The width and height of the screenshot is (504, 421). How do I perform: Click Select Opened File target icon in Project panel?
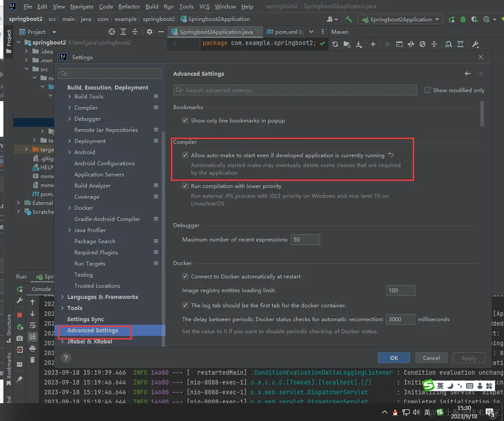(x=112, y=32)
